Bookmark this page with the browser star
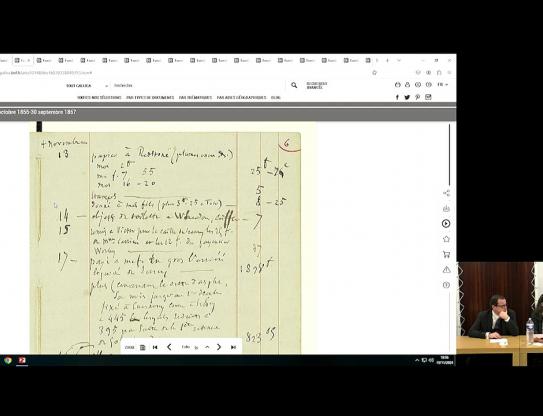Viewport: 543px width, 416px height. point(374,72)
